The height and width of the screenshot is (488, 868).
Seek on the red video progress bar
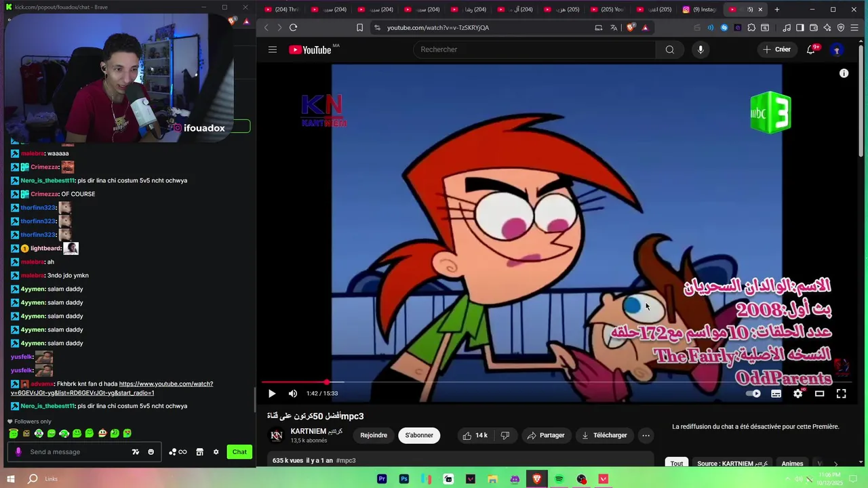coord(556,382)
